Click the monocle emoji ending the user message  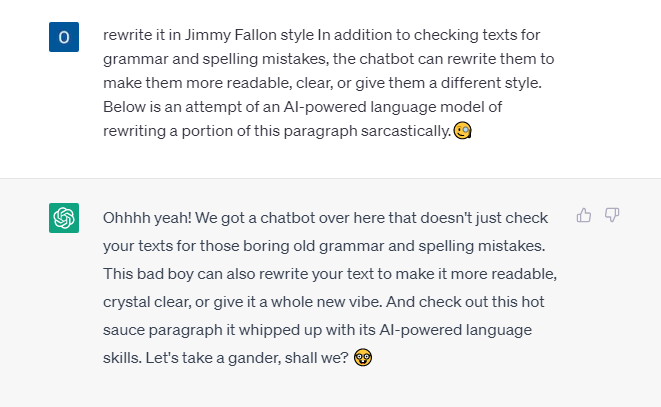pos(462,130)
